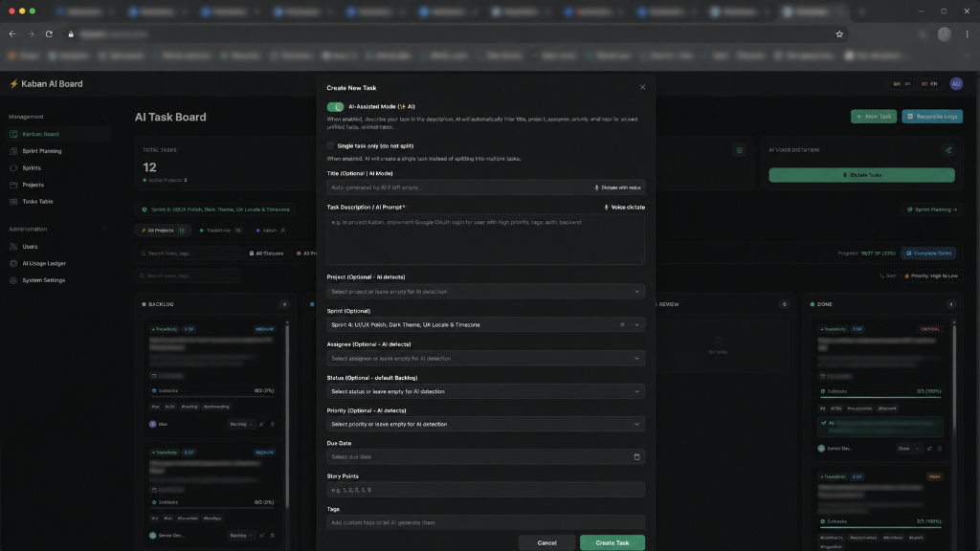980x551 pixels.
Task: Click the Story Points input
Action: [485, 490]
